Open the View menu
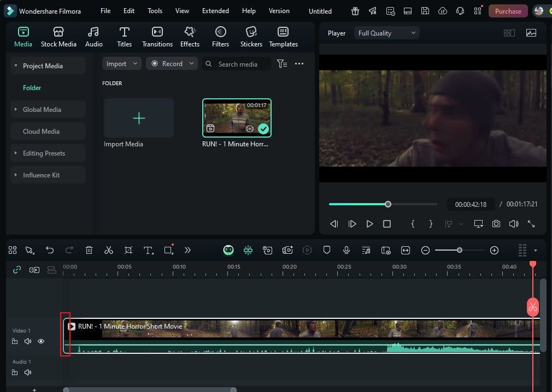The image size is (552, 392). click(x=182, y=11)
